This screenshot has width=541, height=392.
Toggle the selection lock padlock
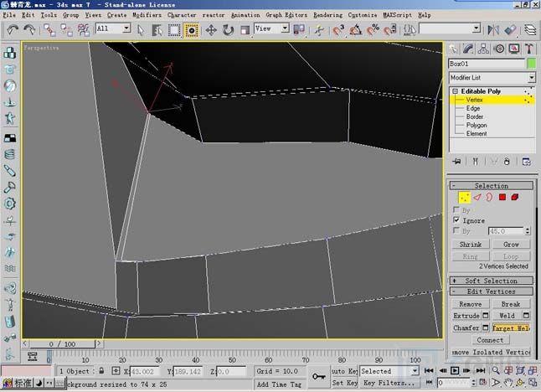tap(101, 371)
